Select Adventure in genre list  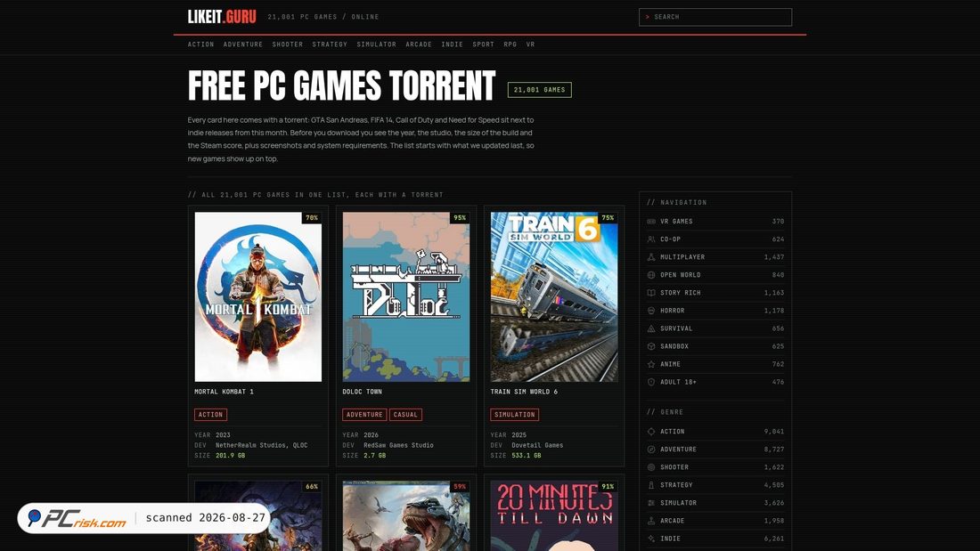[x=715, y=450]
